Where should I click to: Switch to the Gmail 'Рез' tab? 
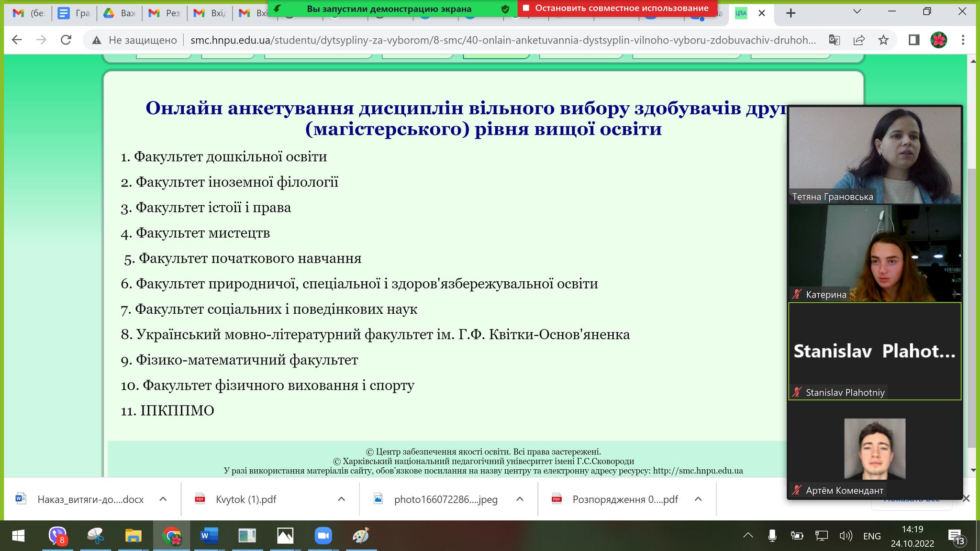164,13
